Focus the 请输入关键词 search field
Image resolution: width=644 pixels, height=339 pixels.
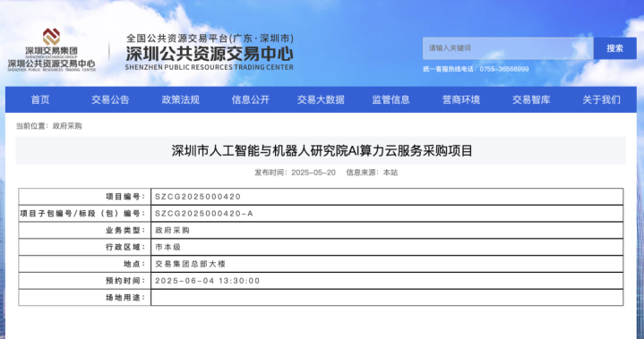click(x=508, y=48)
